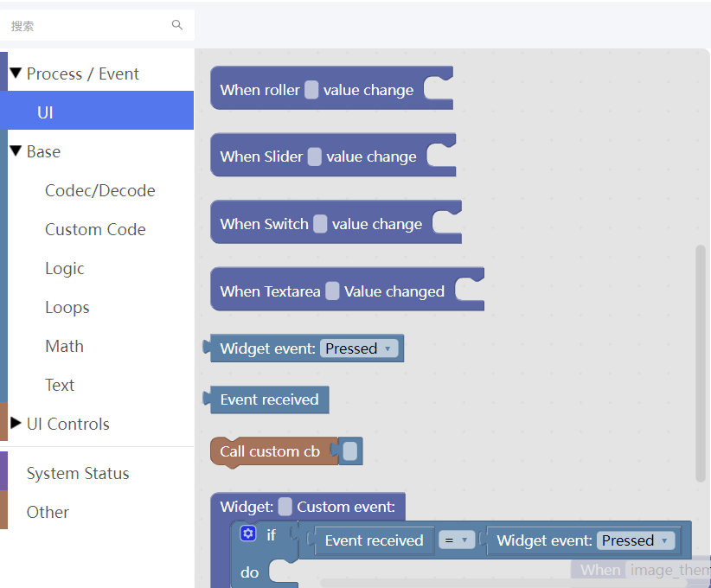Collapse the Base category

[x=16, y=151]
